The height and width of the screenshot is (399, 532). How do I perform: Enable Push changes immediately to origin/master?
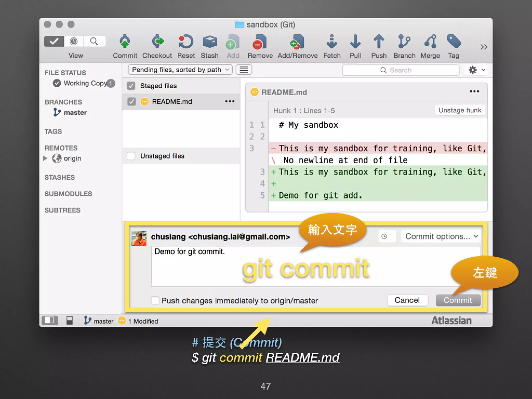pos(155,301)
